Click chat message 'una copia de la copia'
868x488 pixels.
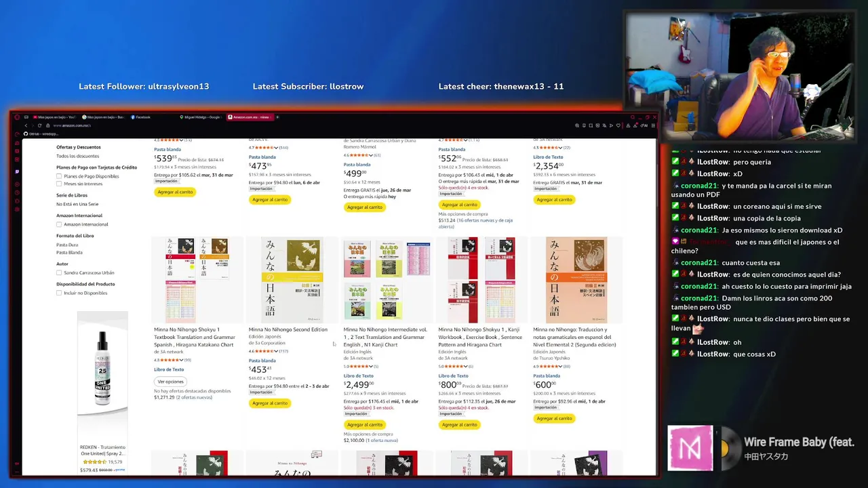coord(766,218)
